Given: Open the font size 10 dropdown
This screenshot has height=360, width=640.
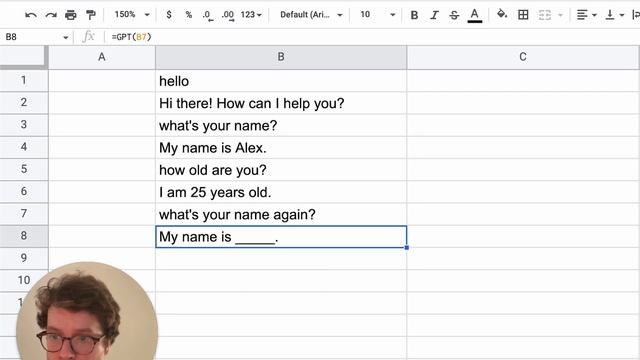Looking at the screenshot, I should click(x=377, y=15).
